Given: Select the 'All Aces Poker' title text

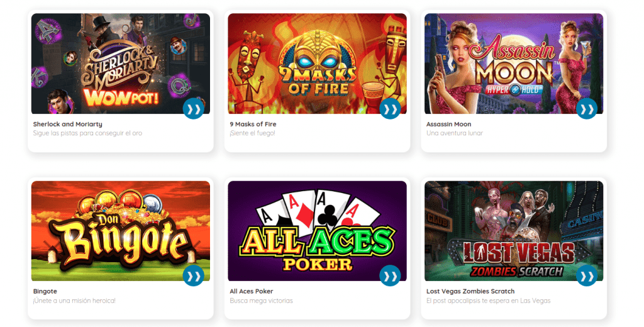Looking at the screenshot, I should (252, 291).
